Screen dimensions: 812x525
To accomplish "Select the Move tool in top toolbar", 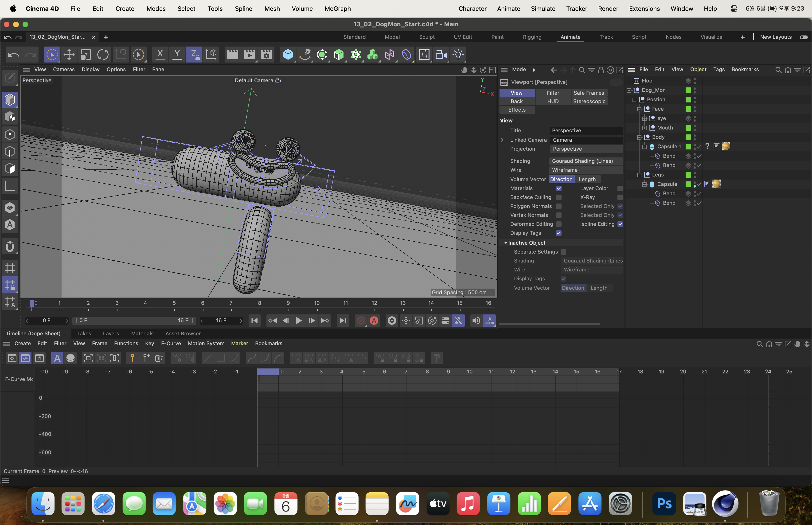I will [x=69, y=55].
